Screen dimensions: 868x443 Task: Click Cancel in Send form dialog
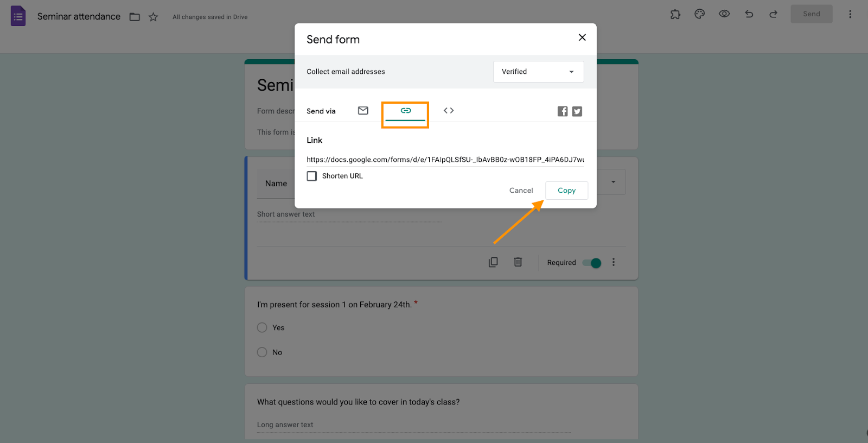pos(521,191)
